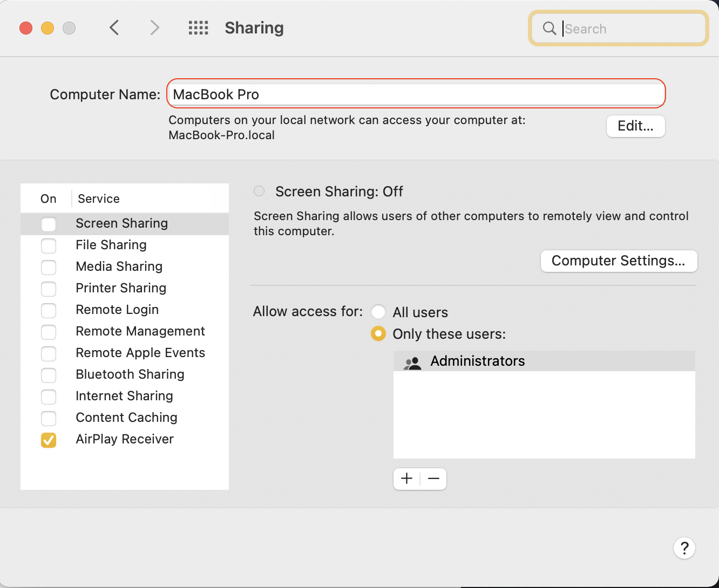Open Sharing help via the question mark icon
719x588 pixels.
tap(684, 548)
